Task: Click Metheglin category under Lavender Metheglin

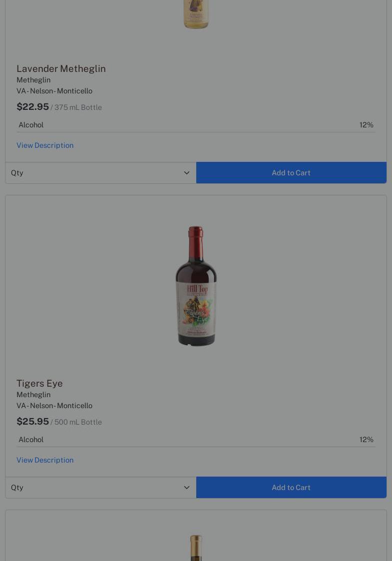Action: click(33, 80)
